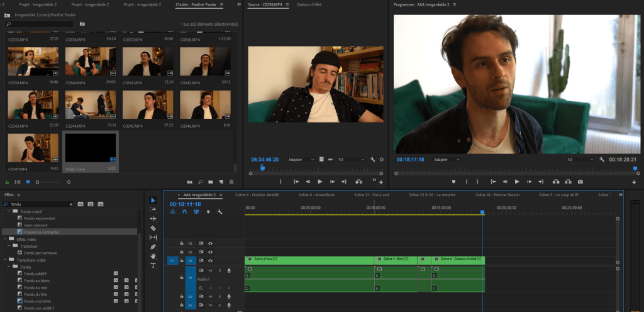This screenshot has width=644, height=312.
Task: Select the Pen tool
Action: pos(153,247)
